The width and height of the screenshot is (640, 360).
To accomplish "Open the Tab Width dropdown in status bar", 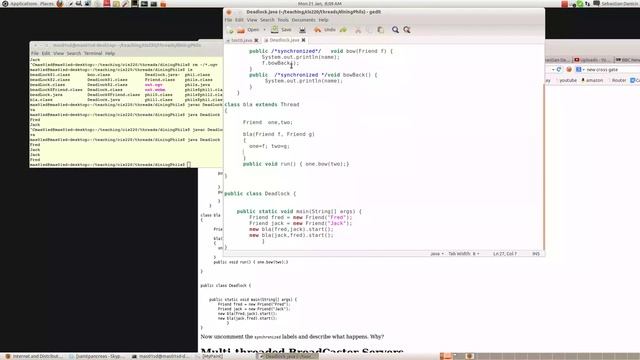I will click(x=464, y=254).
